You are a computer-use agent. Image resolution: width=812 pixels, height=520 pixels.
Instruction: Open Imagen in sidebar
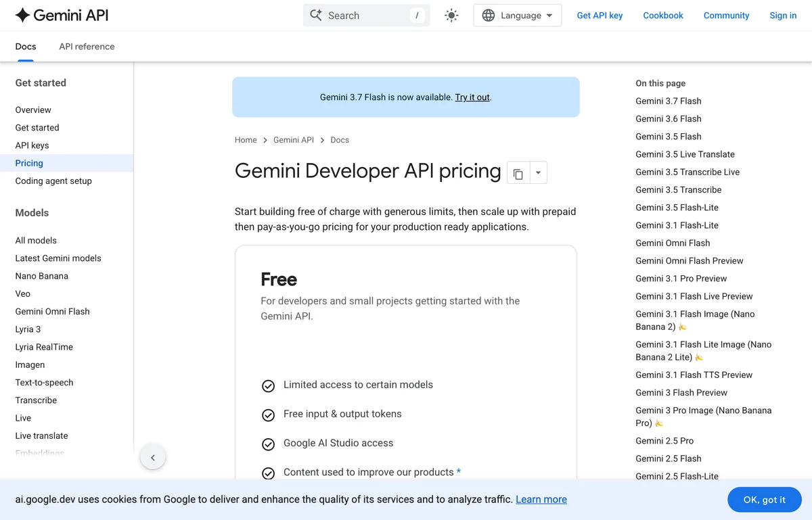tap(30, 364)
